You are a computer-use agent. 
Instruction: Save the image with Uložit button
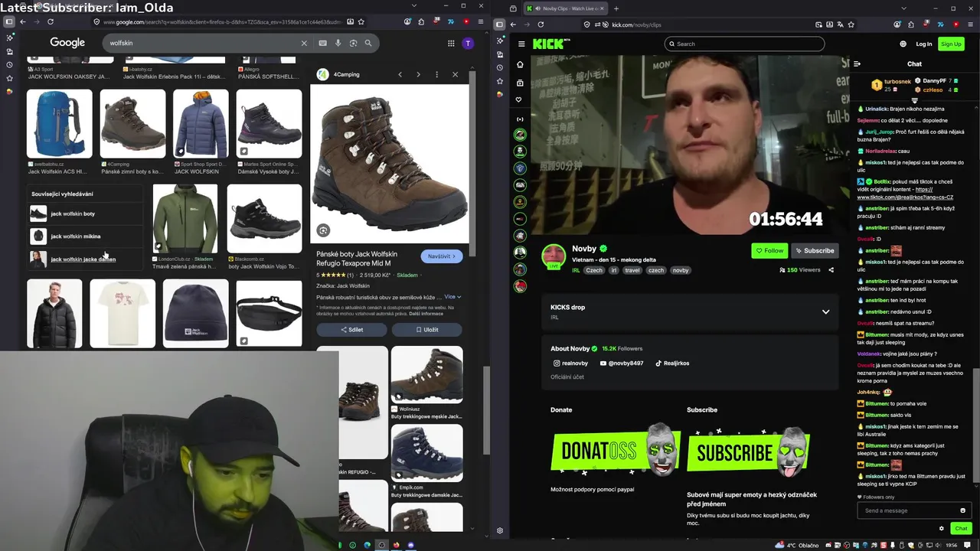point(427,330)
